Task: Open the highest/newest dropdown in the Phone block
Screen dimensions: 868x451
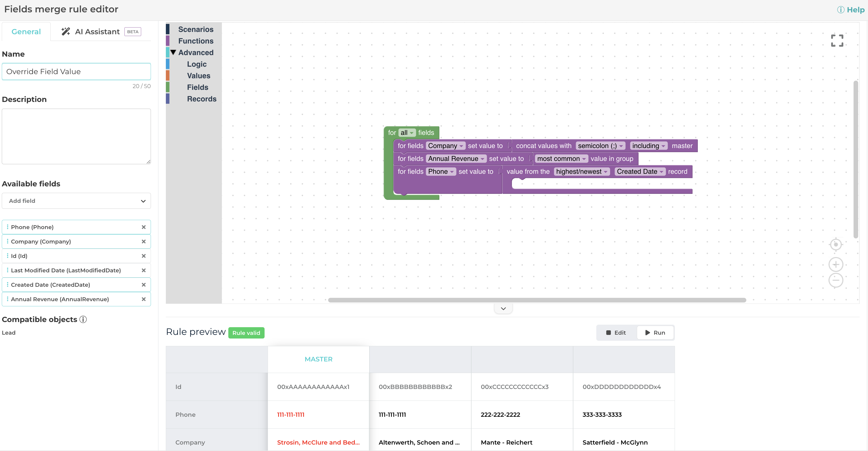Action: [x=582, y=171]
